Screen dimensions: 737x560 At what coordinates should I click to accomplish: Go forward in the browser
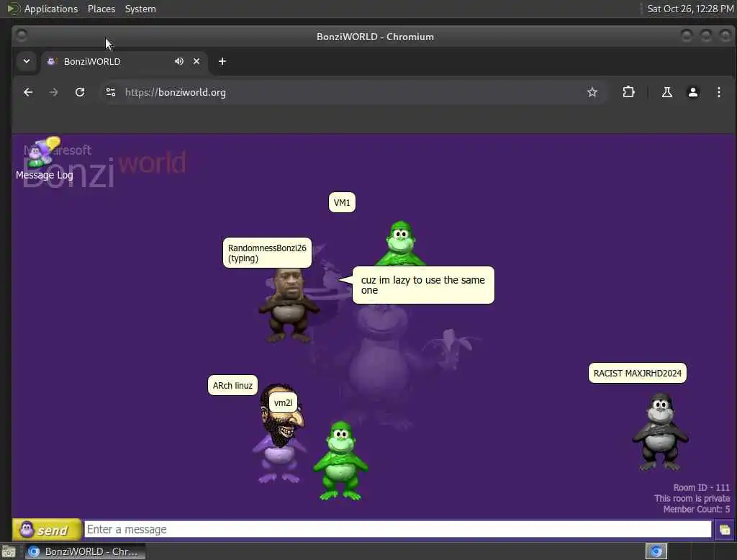(x=53, y=93)
